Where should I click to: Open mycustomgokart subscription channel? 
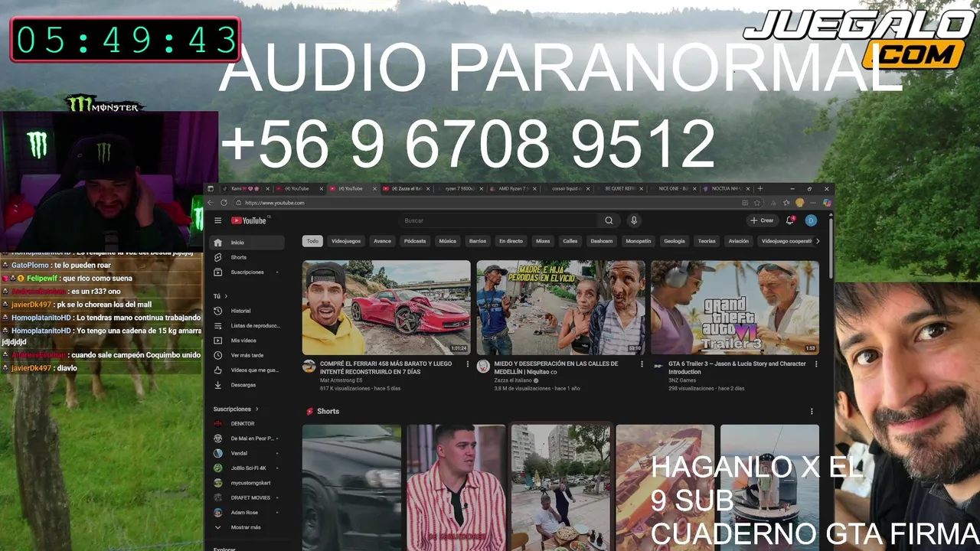click(247, 483)
